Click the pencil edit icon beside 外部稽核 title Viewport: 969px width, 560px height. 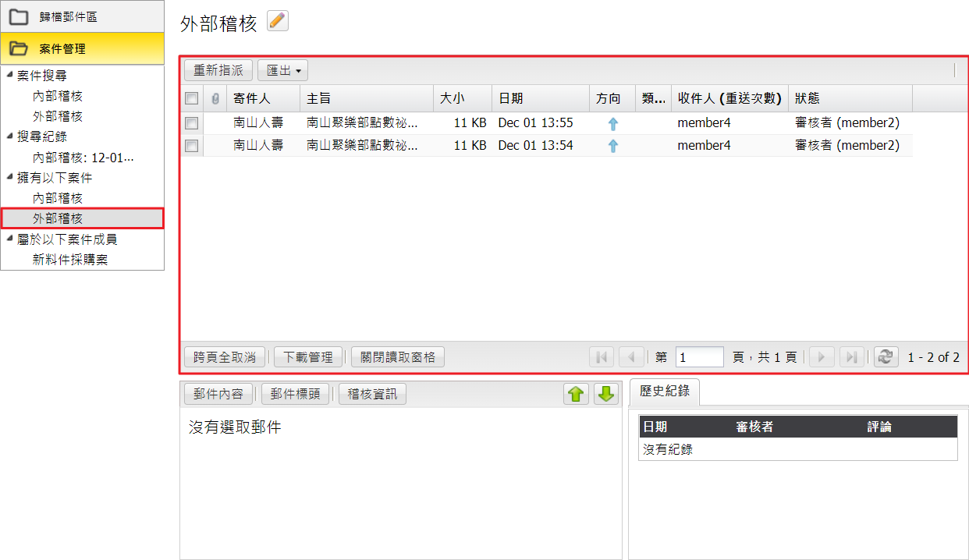click(278, 21)
